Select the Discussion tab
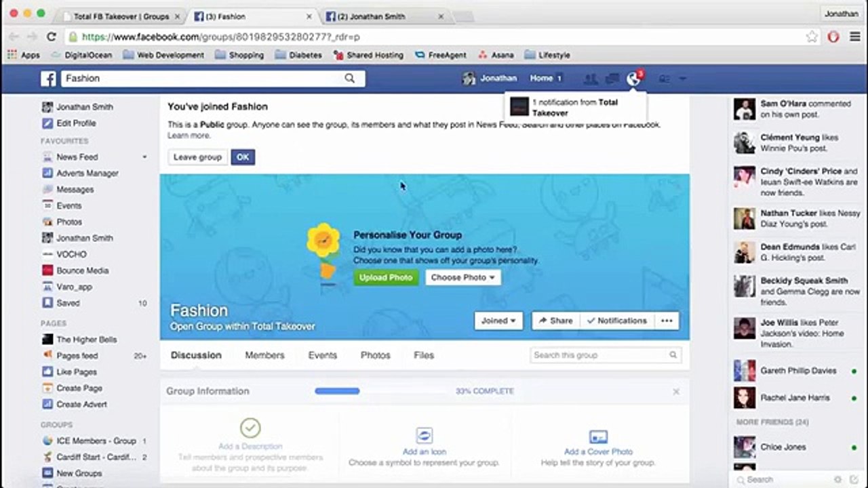The height and width of the screenshot is (488, 868). pyautogui.click(x=196, y=355)
